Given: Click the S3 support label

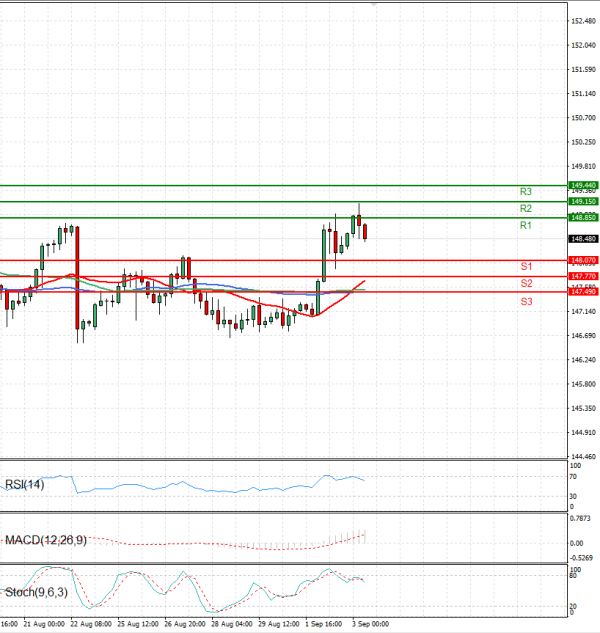Looking at the screenshot, I should [x=526, y=302].
